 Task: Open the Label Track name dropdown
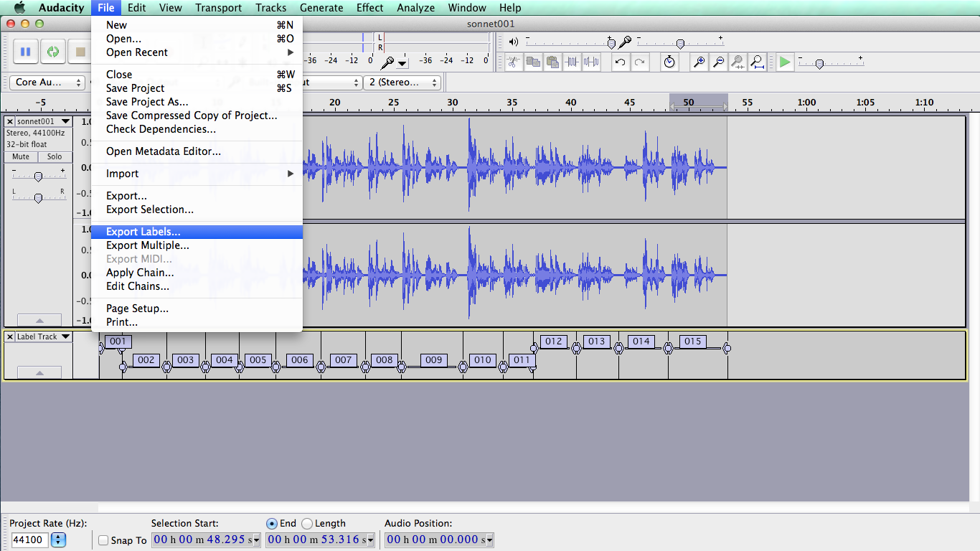point(66,336)
